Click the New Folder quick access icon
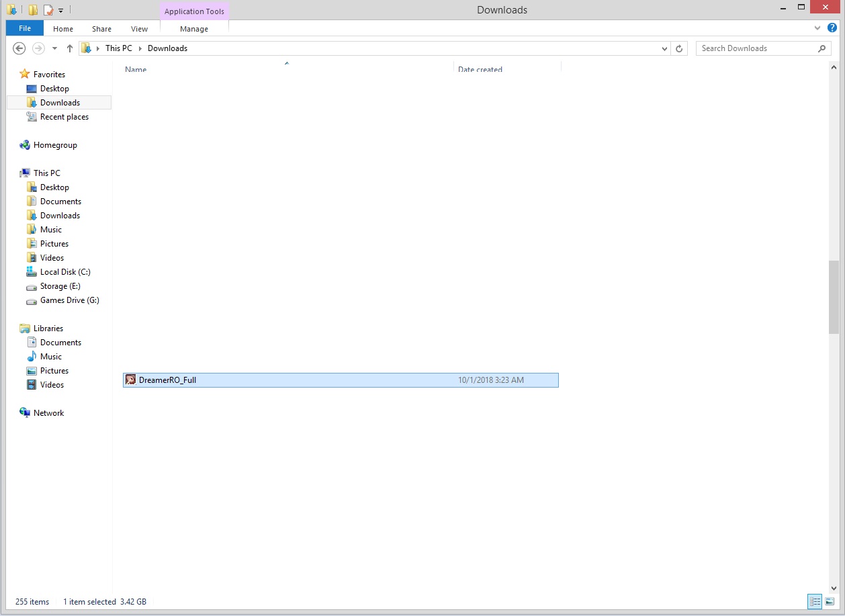845x616 pixels. (33, 10)
